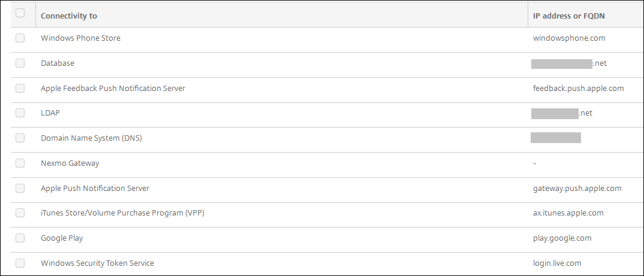Click the IP address or FQDN header
Screen dimensions: 644x276
point(568,16)
